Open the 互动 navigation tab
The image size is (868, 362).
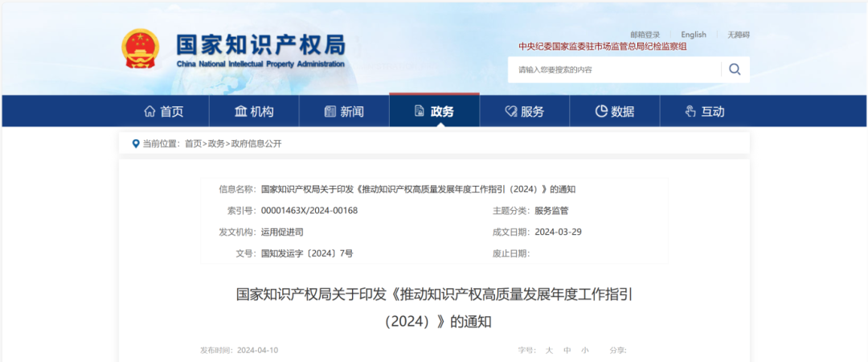click(x=705, y=112)
